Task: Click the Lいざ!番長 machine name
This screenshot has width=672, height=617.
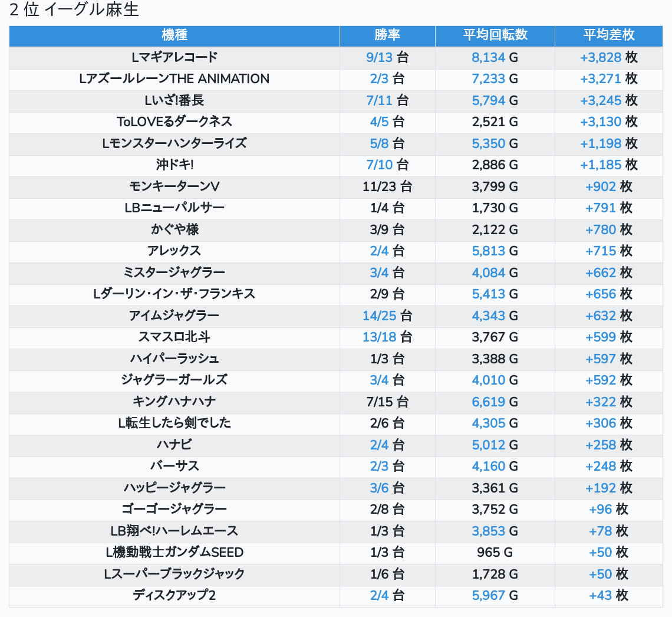Action: (174, 100)
